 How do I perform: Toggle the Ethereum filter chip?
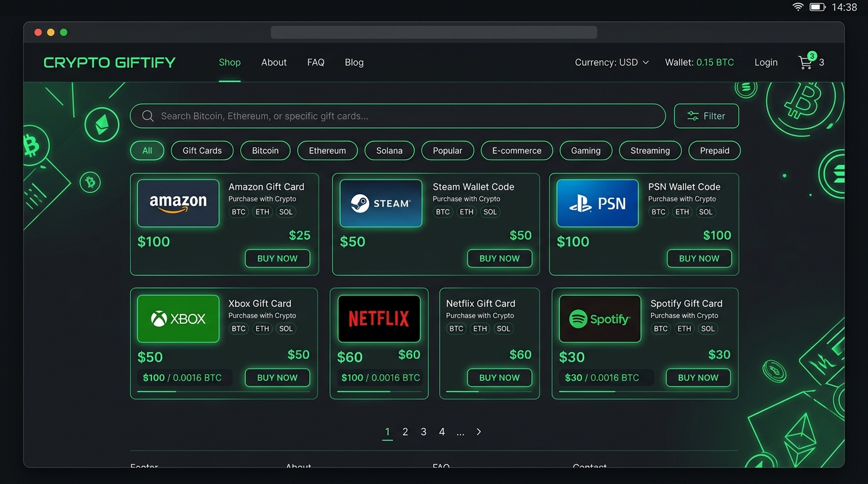[327, 151]
